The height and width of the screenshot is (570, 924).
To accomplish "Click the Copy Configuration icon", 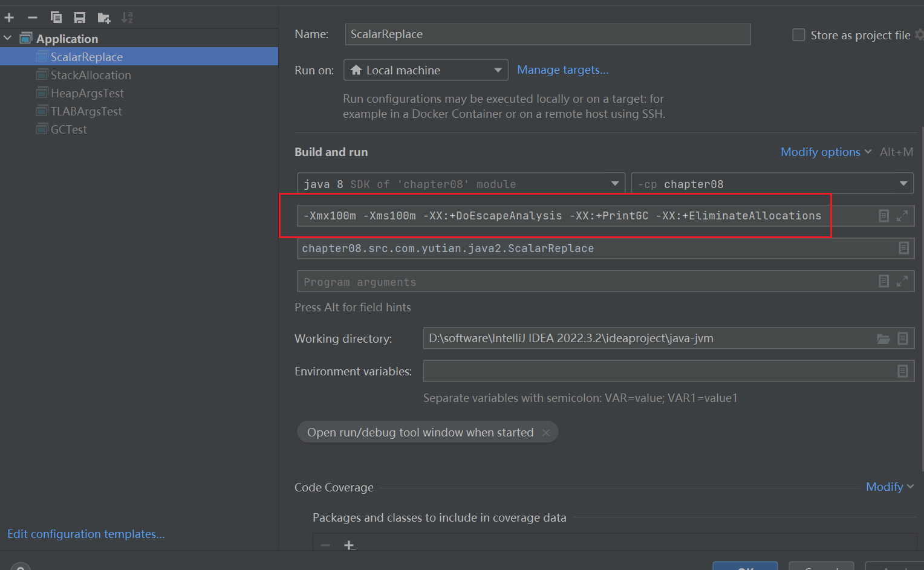I will click(x=56, y=18).
